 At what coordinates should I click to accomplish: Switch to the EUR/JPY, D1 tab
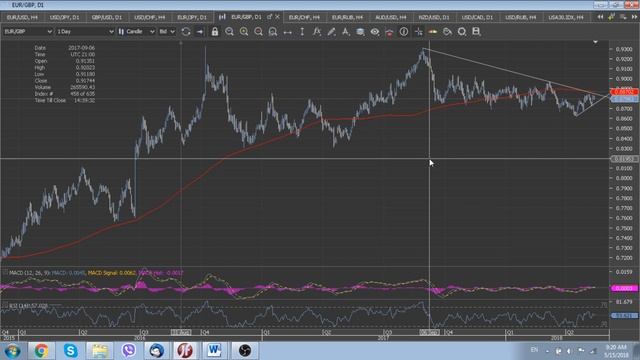click(192, 17)
